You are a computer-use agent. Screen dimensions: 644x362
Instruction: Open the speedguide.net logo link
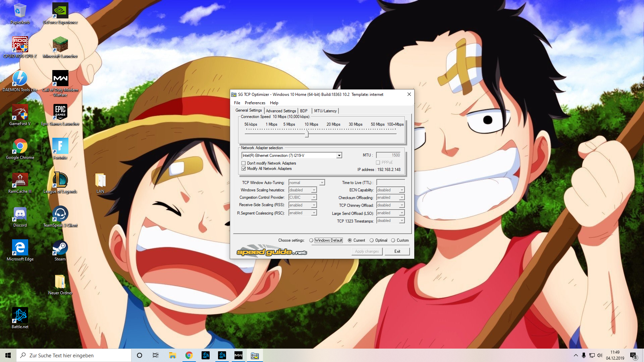click(272, 252)
